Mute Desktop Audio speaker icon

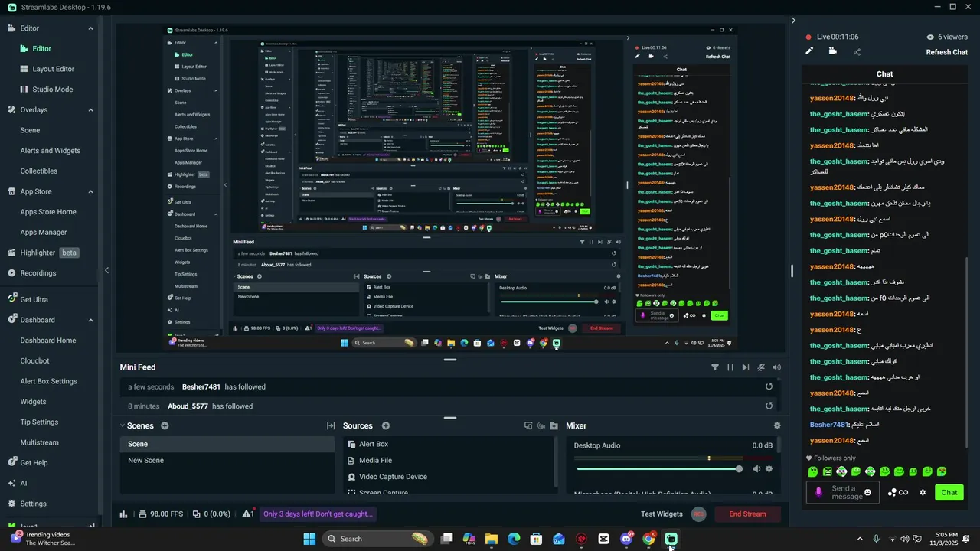click(x=756, y=469)
